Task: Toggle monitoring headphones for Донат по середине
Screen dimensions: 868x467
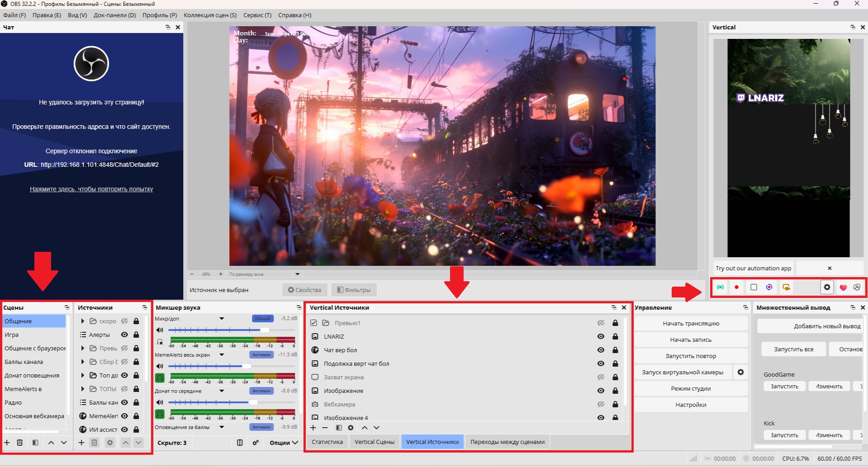Action: [x=160, y=414]
